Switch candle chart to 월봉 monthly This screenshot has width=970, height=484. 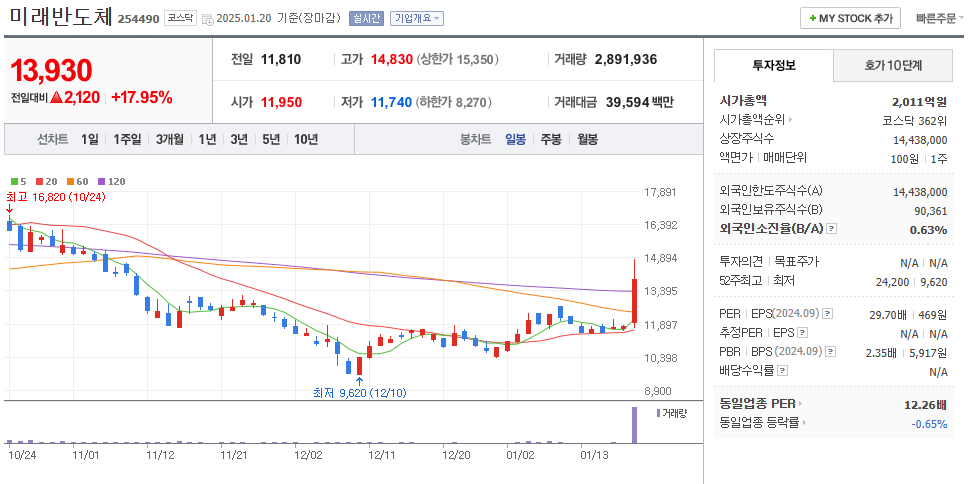click(587, 139)
